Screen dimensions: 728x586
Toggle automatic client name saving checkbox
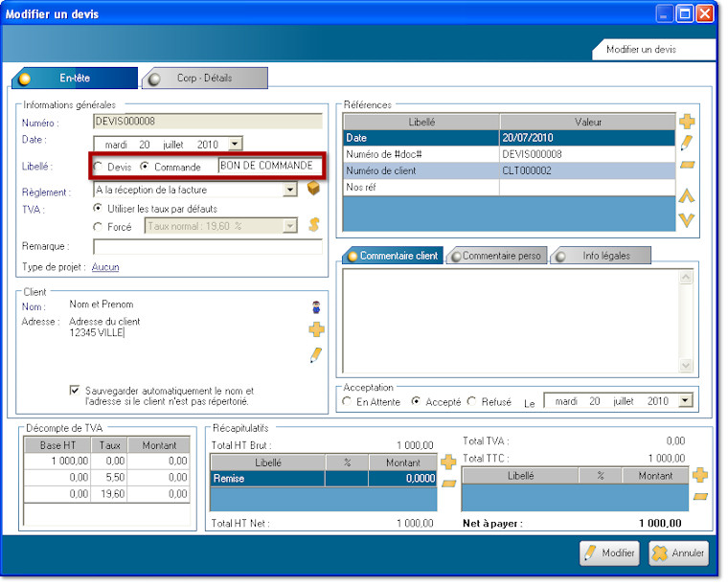point(76,391)
